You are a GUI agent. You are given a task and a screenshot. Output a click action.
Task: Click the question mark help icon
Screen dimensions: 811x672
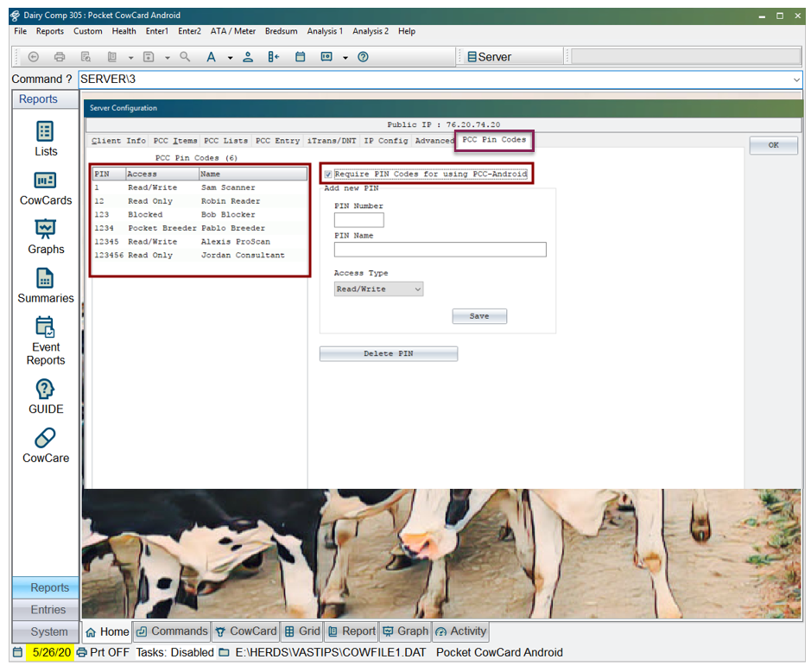pos(363,57)
